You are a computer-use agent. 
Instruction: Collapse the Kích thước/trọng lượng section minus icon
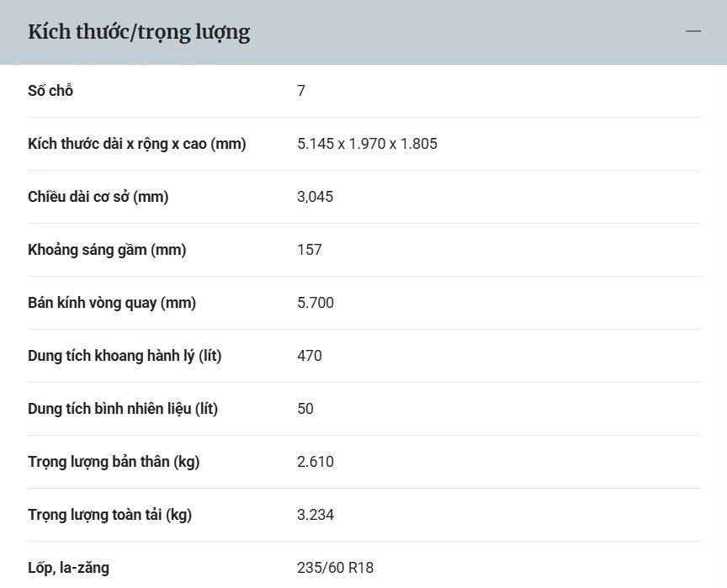(x=693, y=32)
